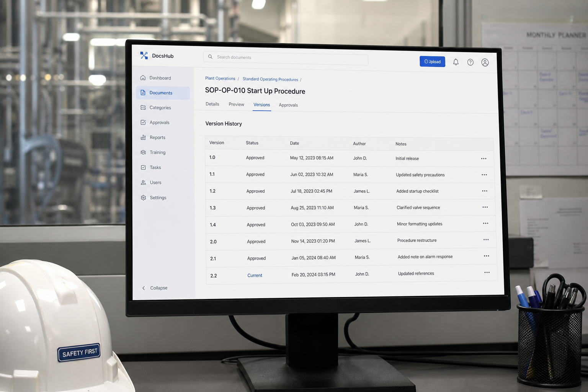Open the notifications bell

tap(456, 62)
